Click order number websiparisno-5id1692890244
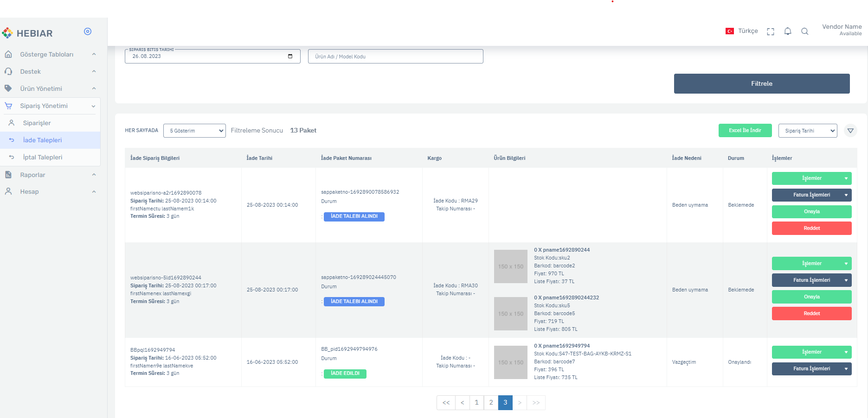 [x=166, y=278]
